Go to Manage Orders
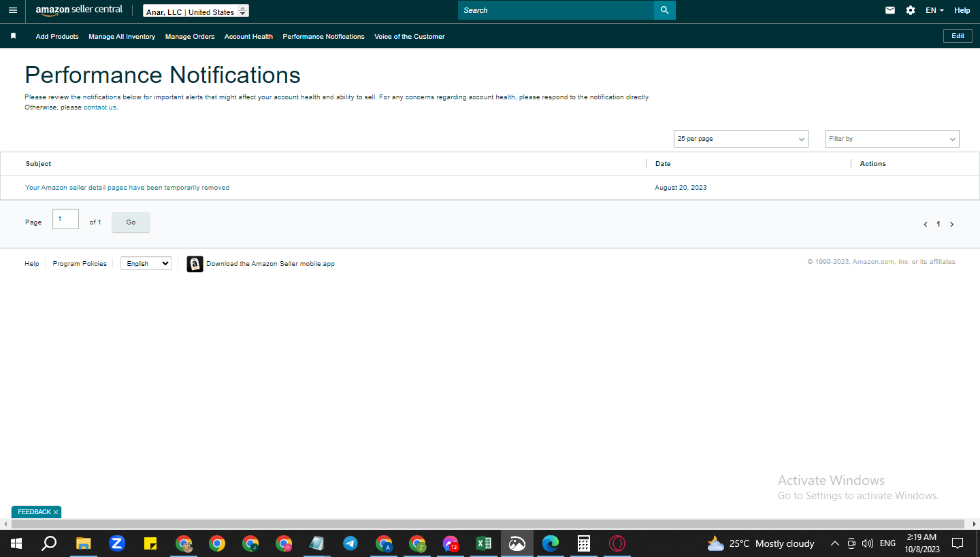 coord(190,37)
